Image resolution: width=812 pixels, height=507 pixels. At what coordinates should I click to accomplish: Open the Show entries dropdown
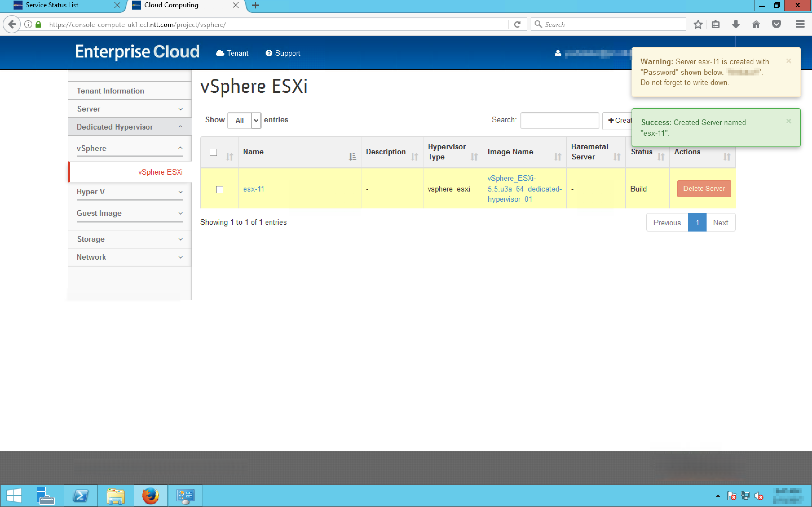244,120
